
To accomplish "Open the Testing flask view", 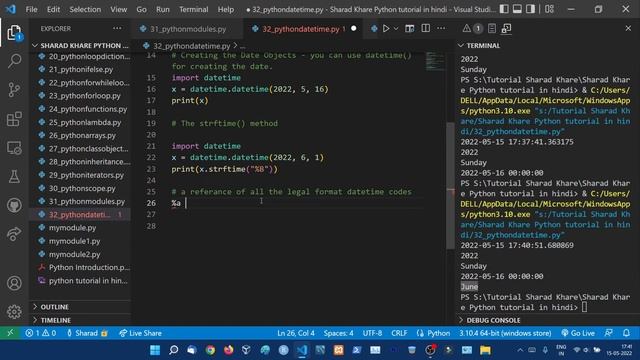I will coord(14,176).
